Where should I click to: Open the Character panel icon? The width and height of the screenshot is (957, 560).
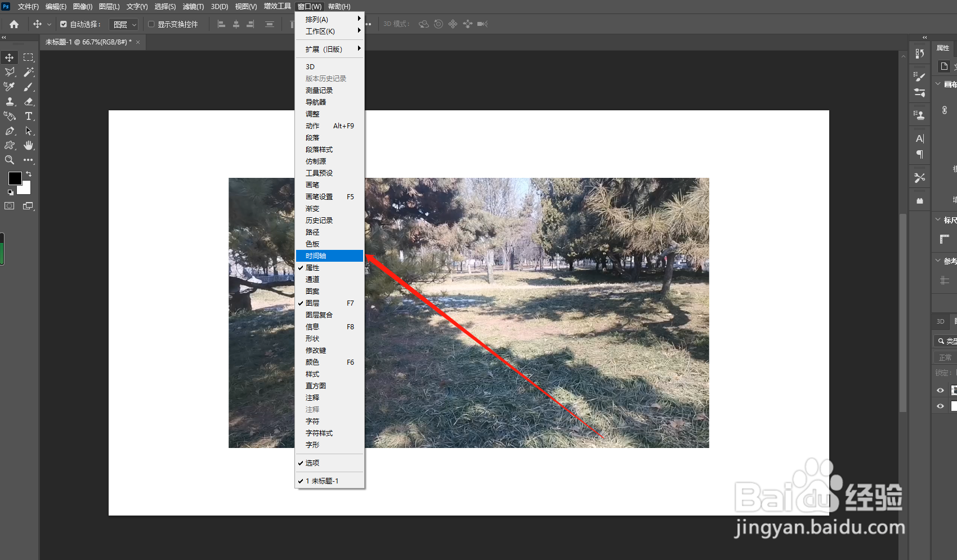click(x=919, y=138)
